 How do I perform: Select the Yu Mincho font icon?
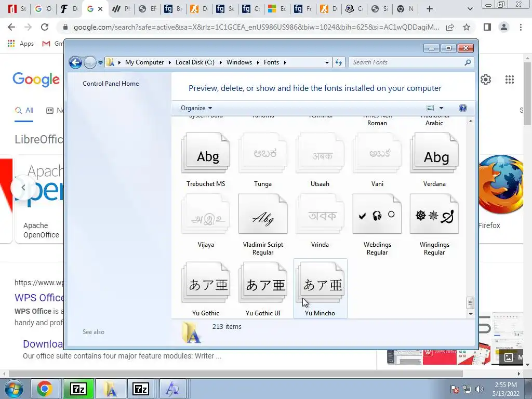tap(320, 282)
